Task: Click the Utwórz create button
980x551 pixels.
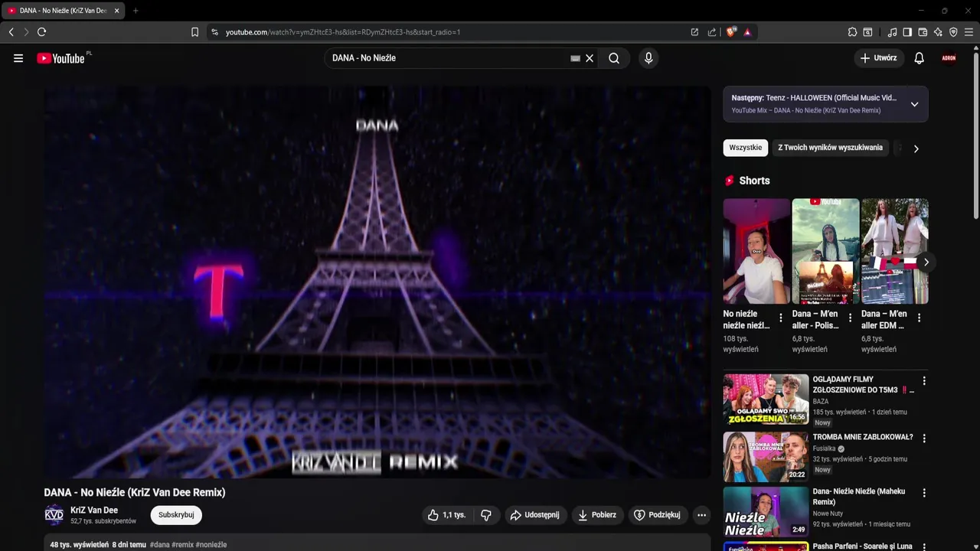Action: (x=878, y=58)
